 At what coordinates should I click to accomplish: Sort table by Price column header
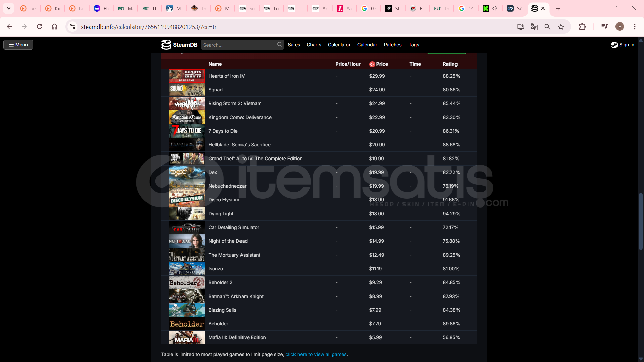coord(379,64)
